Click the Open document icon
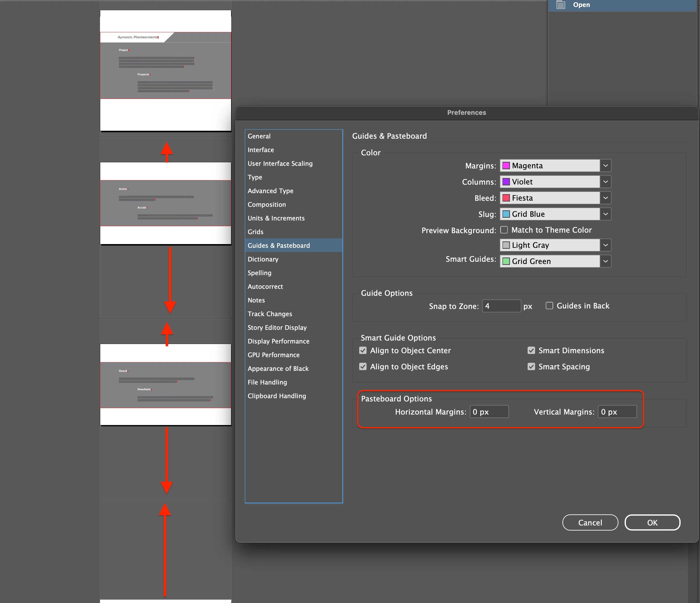The width and height of the screenshot is (700, 603). [561, 5]
